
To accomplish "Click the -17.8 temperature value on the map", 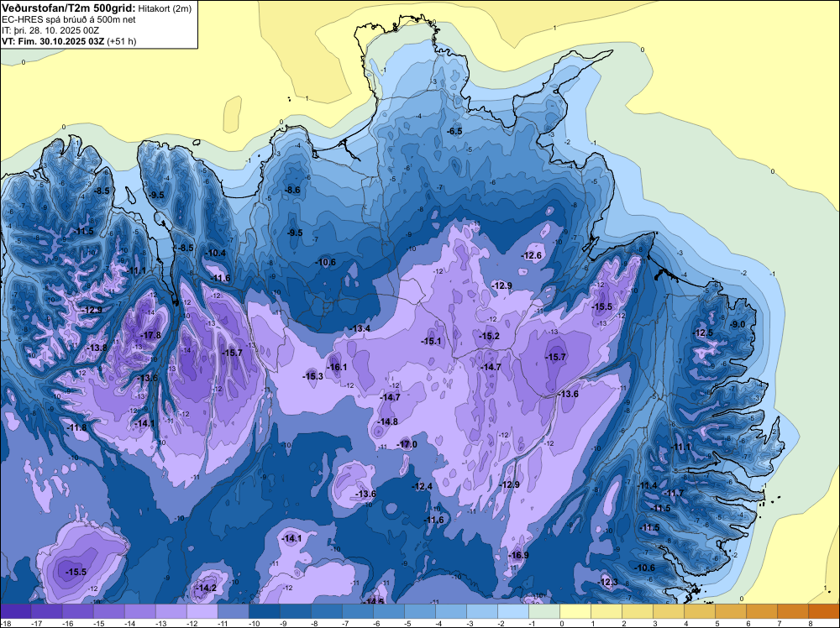I will [150, 335].
